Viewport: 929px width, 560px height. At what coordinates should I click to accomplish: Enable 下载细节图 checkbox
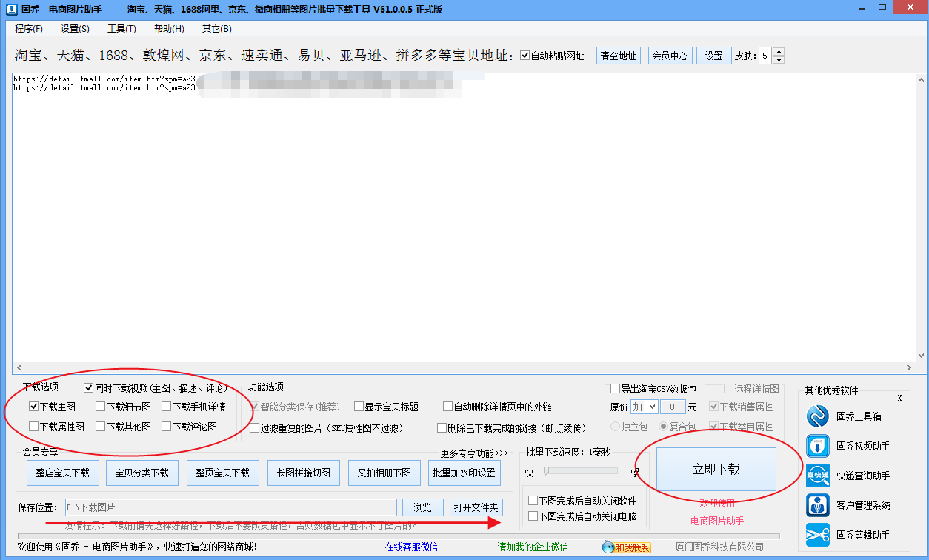100,407
